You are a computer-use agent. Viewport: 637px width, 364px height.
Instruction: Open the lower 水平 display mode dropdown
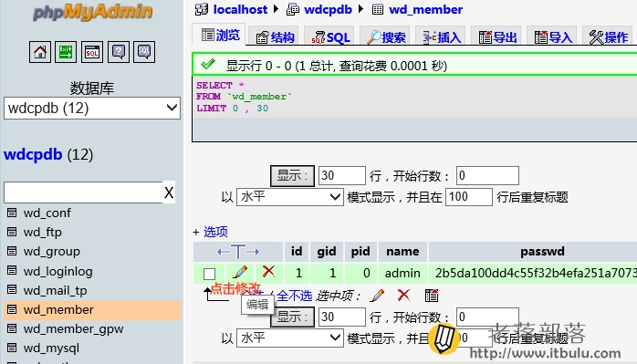[290, 338]
